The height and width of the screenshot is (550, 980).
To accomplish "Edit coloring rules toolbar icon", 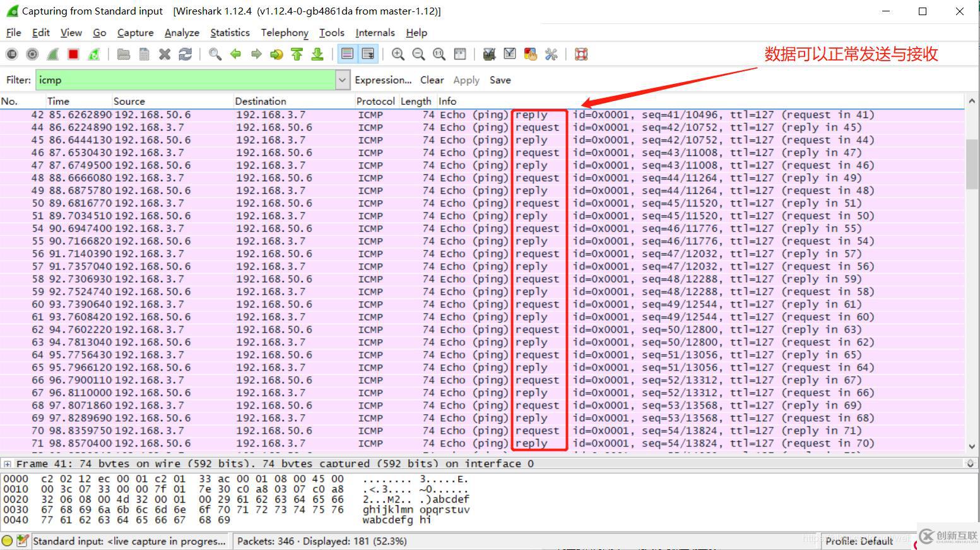I will [531, 54].
